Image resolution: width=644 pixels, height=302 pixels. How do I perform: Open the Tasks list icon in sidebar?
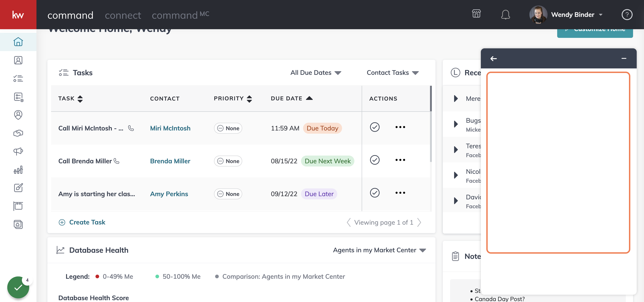click(x=18, y=78)
